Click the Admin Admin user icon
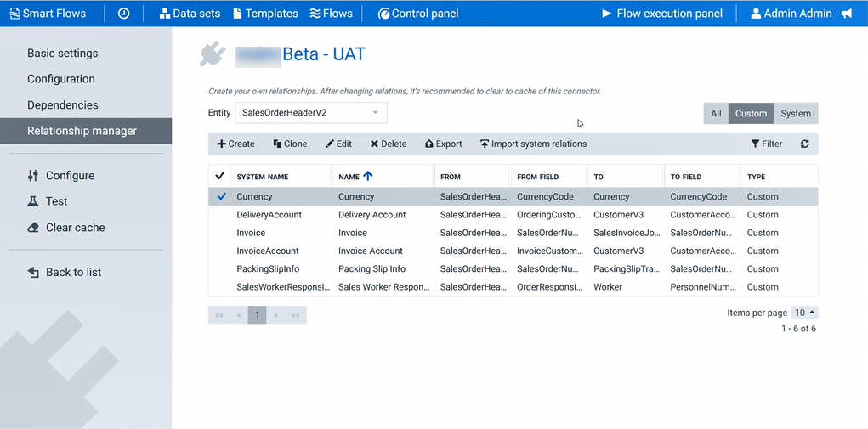 [x=756, y=14]
